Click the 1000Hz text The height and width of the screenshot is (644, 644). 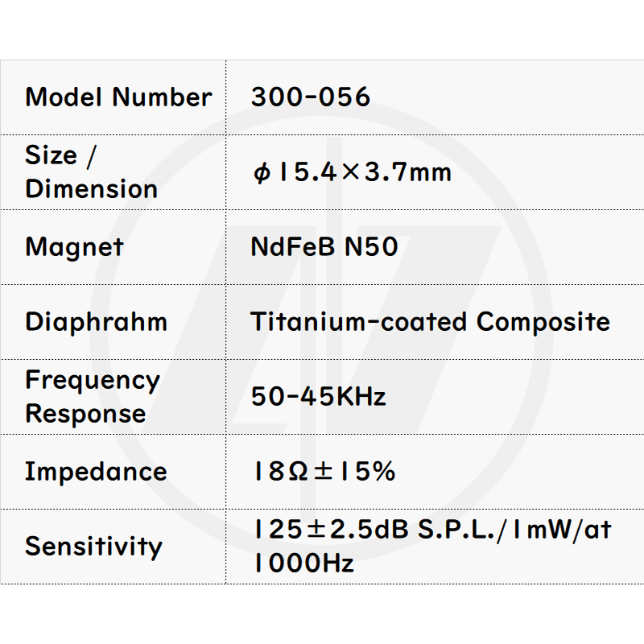(x=303, y=563)
